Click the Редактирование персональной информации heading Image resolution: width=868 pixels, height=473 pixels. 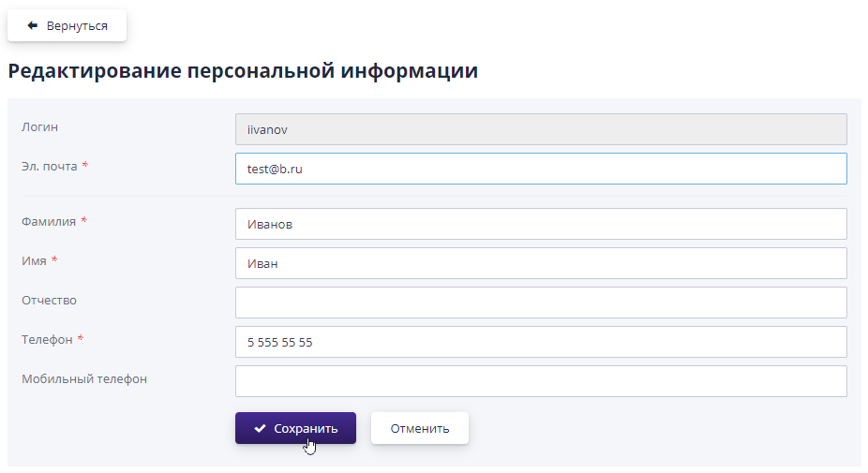(x=243, y=71)
